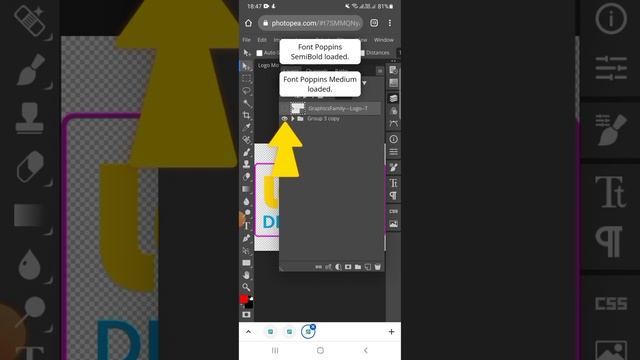Screen dimensions: 640x360
Task: Select the Clone Stamp tool
Action: 246,164
